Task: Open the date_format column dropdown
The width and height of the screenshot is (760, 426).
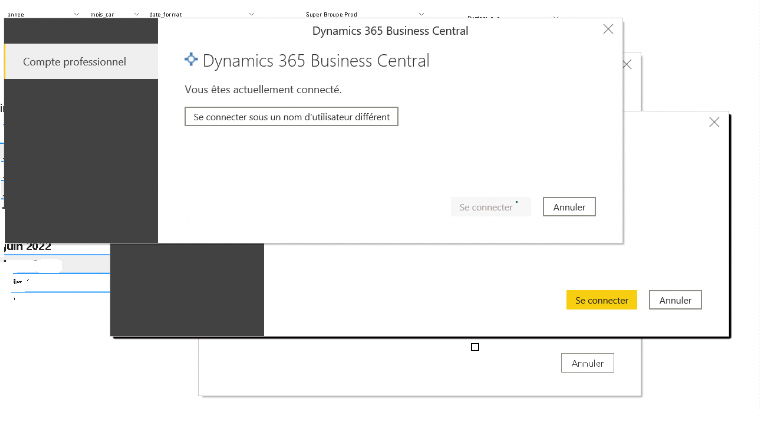Action: tap(252, 14)
